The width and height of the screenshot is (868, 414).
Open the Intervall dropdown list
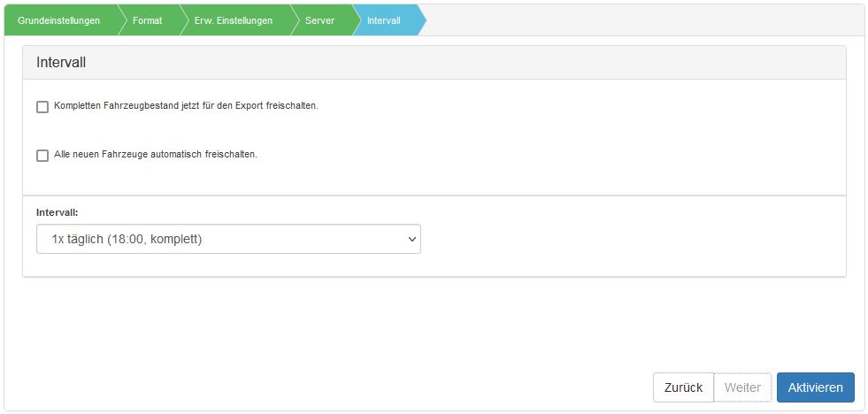point(228,239)
